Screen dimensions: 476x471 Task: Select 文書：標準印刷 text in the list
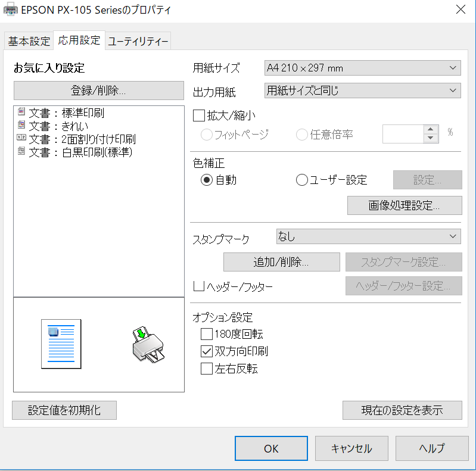tap(67, 113)
